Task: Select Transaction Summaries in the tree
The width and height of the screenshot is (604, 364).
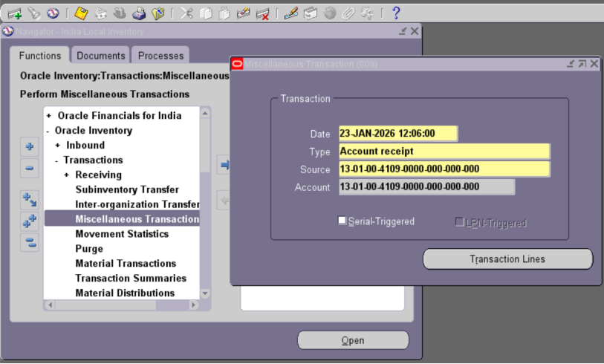Action: click(131, 278)
